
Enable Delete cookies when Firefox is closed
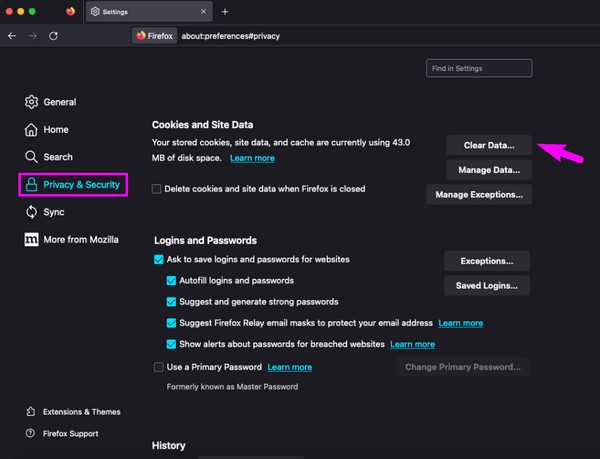(157, 189)
